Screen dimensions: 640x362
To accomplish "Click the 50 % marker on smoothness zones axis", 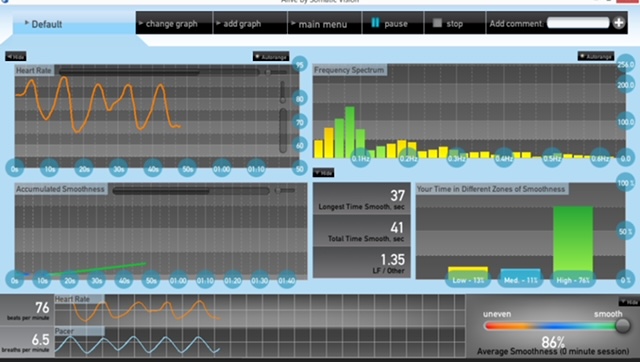I will [x=626, y=232].
